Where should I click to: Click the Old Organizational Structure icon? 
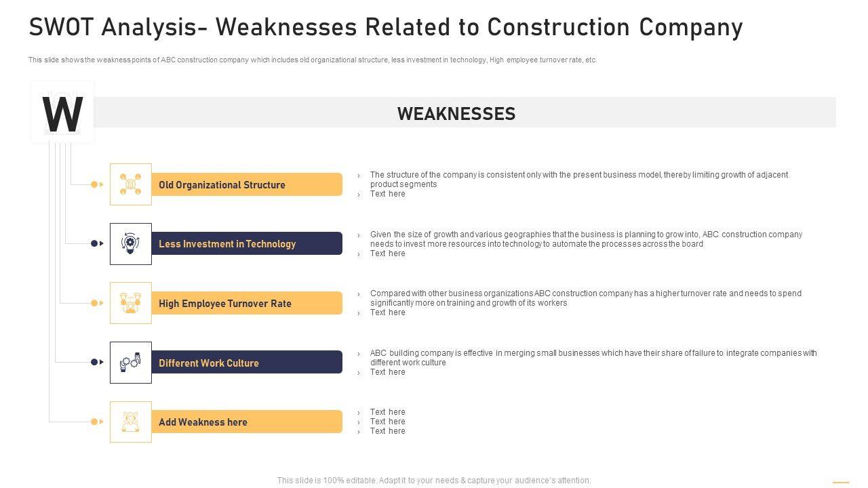(x=130, y=184)
